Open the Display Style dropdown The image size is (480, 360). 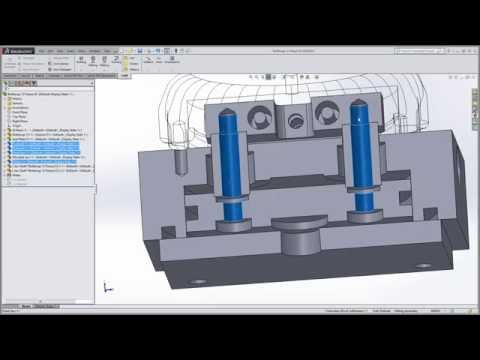285,77
